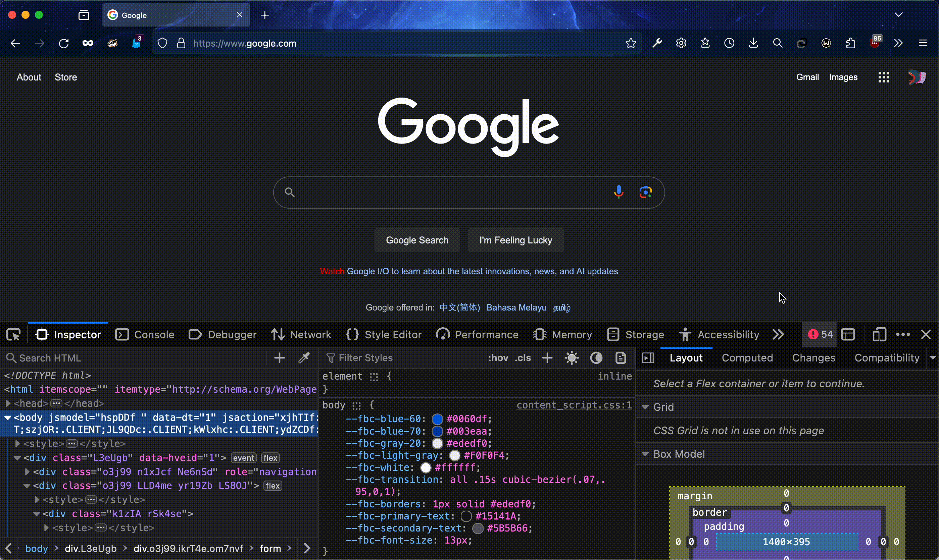
Task: Show more DevTools tools chevron
Action: point(778,334)
